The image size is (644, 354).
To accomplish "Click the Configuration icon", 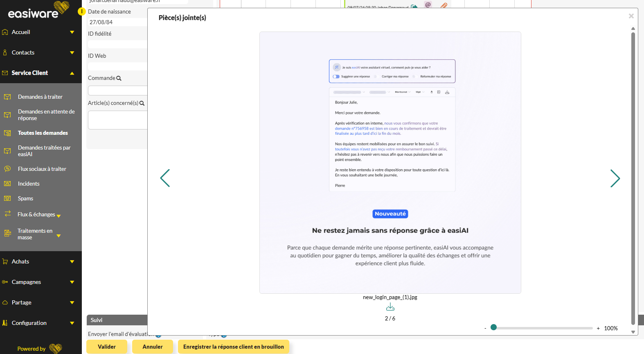I will tap(5, 323).
